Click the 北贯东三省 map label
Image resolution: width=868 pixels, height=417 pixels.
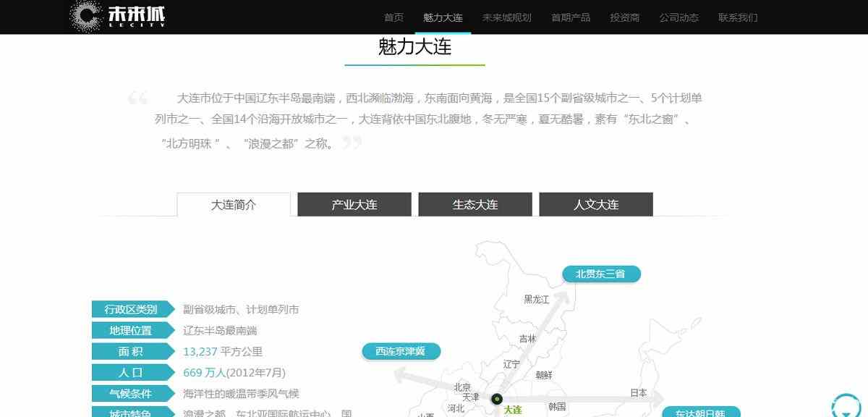(601, 274)
